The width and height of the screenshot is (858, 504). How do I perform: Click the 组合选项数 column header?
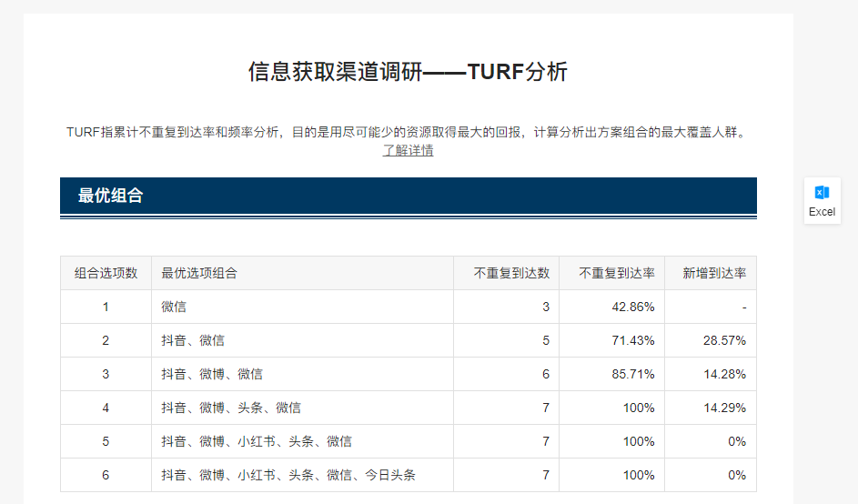coord(106,273)
